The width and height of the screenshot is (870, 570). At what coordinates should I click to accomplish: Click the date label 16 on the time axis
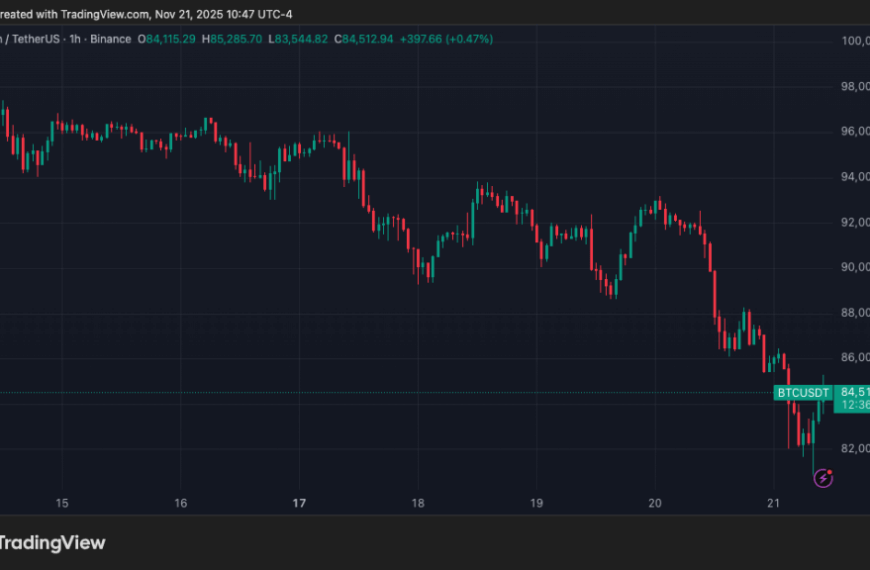coord(181,503)
